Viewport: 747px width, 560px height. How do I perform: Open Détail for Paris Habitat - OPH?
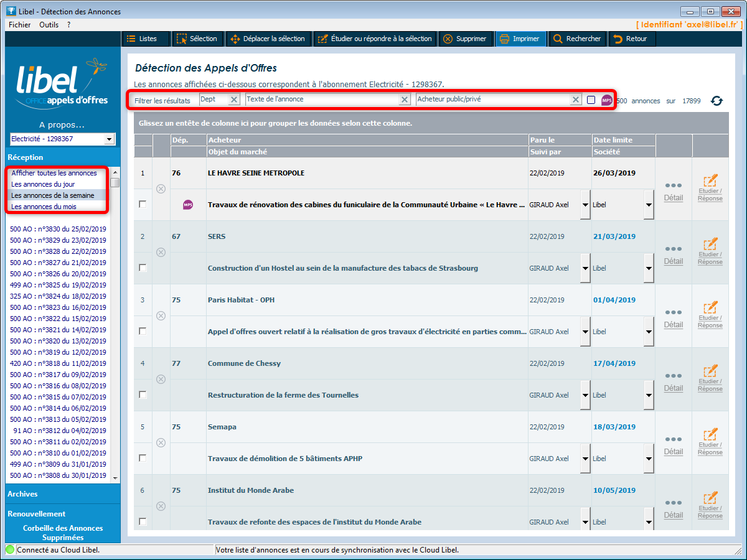coord(674,319)
